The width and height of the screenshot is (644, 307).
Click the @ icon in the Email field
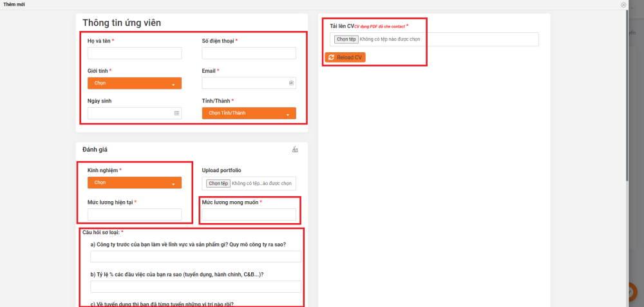pyautogui.click(x=291, y=83)
